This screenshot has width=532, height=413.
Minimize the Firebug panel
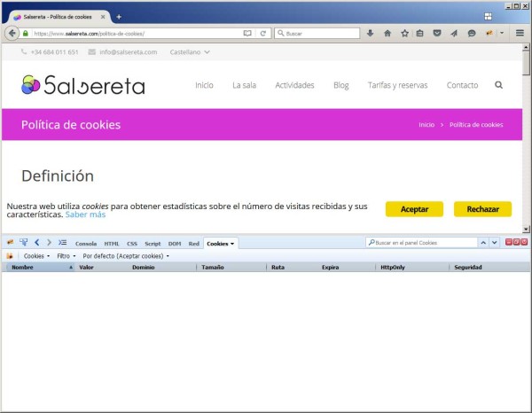509,242
